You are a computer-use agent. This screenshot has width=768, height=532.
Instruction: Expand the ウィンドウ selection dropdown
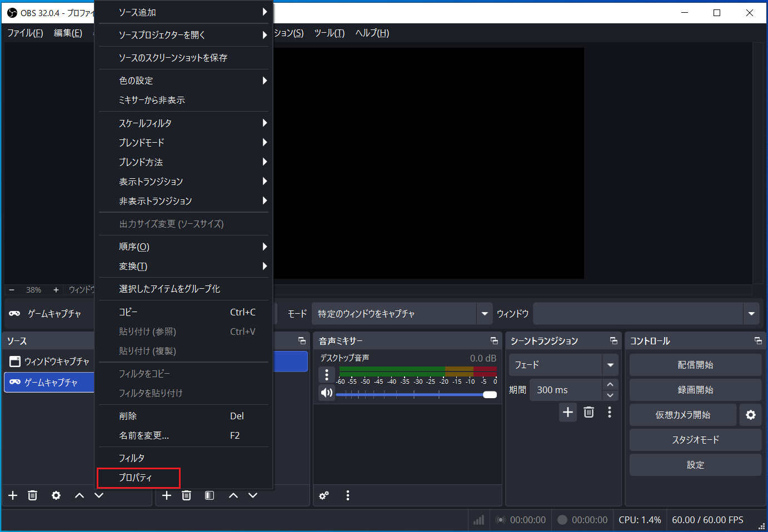point(751,313)
